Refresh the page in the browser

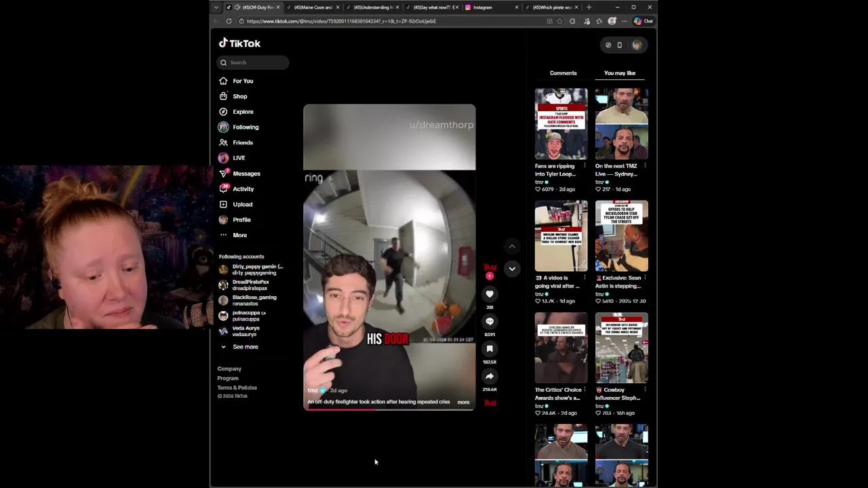(x=229, y=21)
